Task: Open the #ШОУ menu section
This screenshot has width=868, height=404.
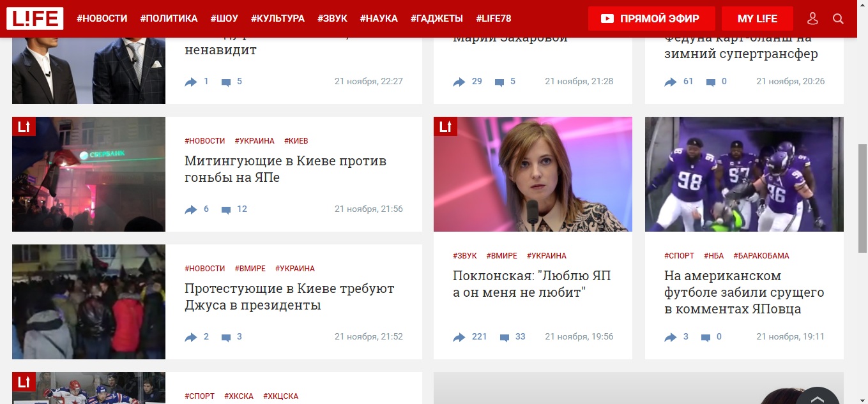Action: [224, 19]
